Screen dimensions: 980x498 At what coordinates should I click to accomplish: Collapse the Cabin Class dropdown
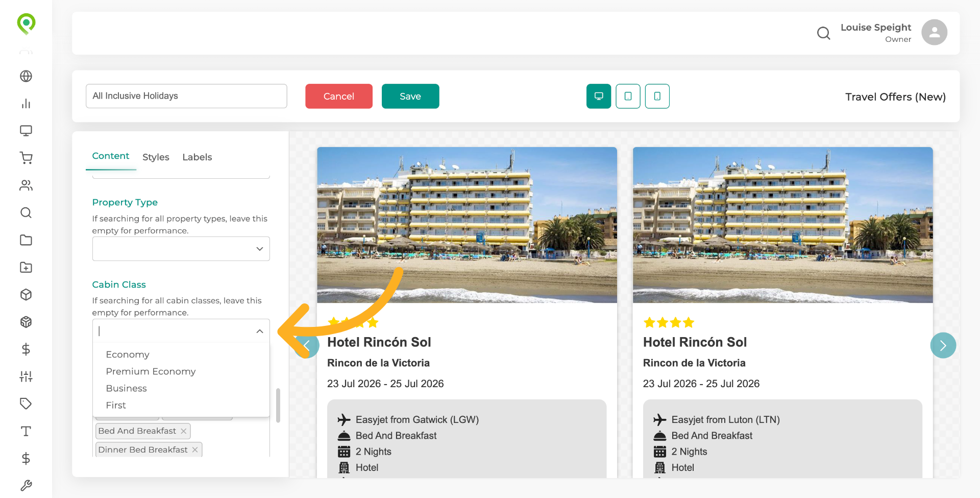(259, 331)
